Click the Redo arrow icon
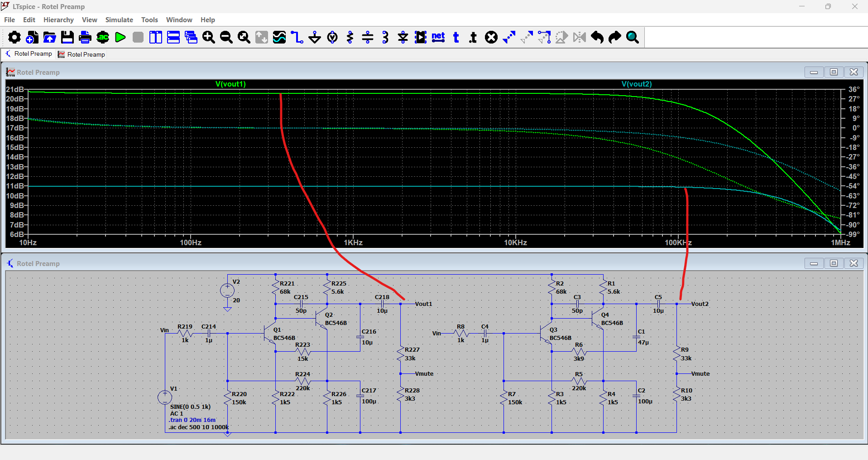This screenshot has width=868, height=460. click(615, 37)
